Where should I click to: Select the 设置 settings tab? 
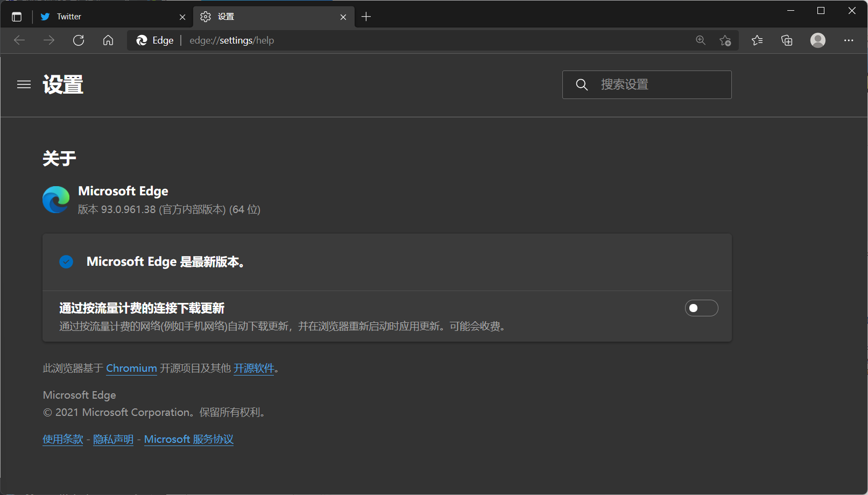point(273,17)
